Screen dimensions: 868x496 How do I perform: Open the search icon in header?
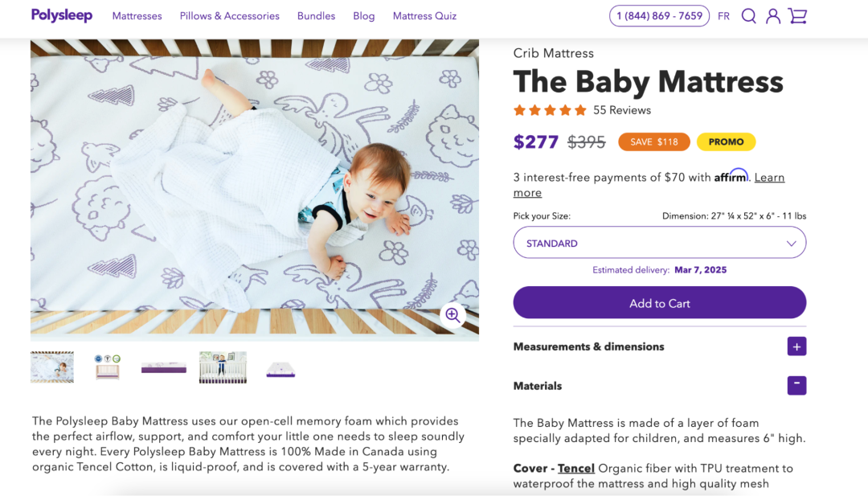coord(748,16)
